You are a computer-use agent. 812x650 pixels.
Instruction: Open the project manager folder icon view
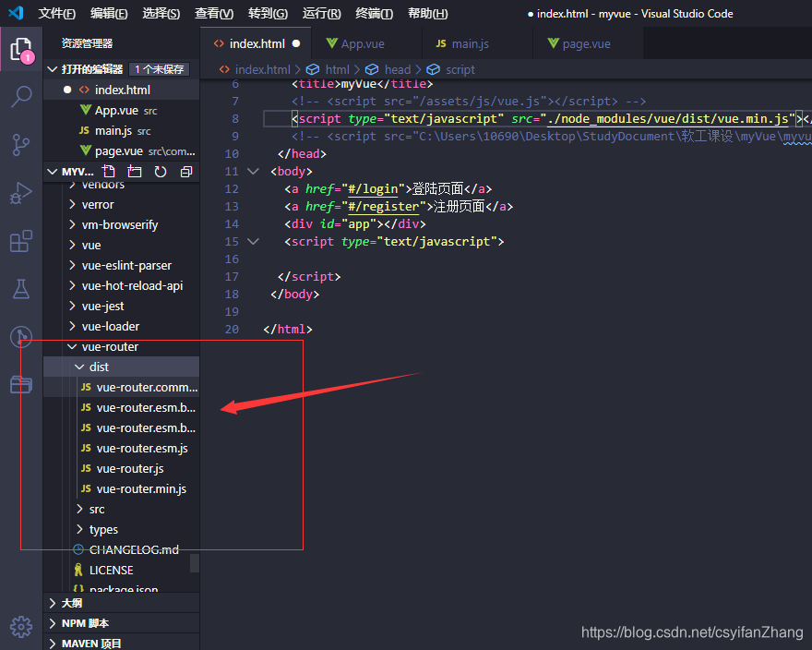point(21,385)
